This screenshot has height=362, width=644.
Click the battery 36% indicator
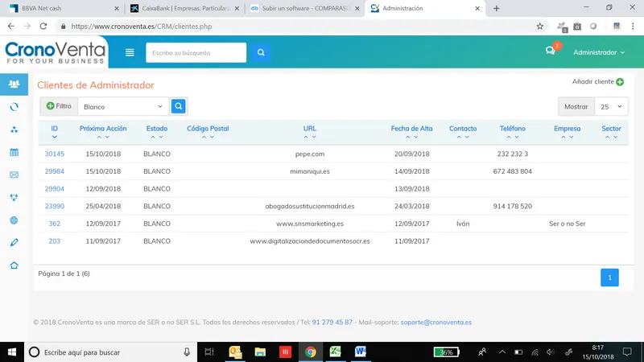(x=446, y=352)
